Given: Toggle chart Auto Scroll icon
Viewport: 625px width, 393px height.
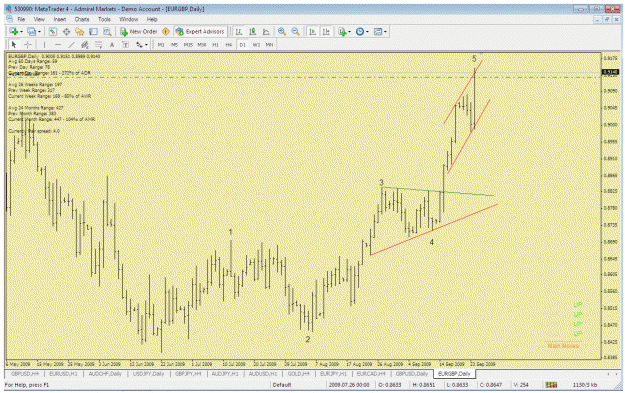Looking at the screenshot, I should (x=312, y=31).
